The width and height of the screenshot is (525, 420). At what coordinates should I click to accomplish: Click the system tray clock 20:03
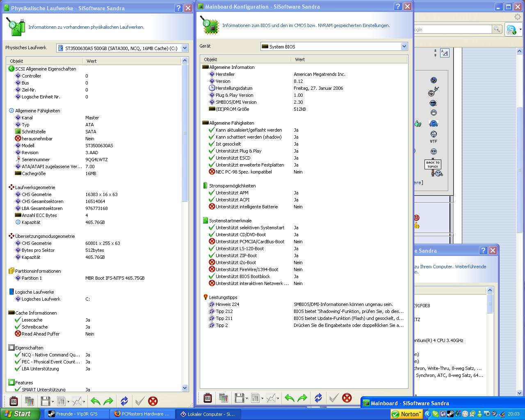tap(514, 414)
